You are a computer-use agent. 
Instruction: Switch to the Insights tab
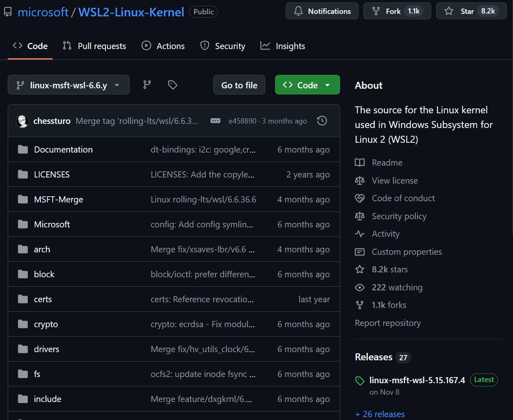[x=283, y=46]
